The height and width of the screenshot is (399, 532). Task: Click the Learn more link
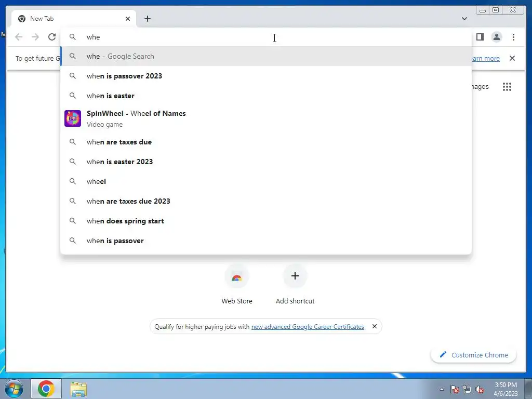(486, 58)
